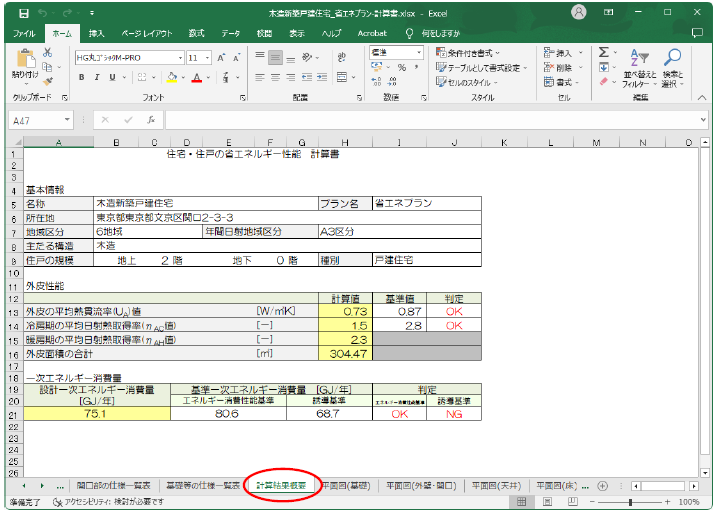The height and width of the screenshot is (511, 714).
Task: Click 検索と選択 find and select button
Action: click(673, 68)
